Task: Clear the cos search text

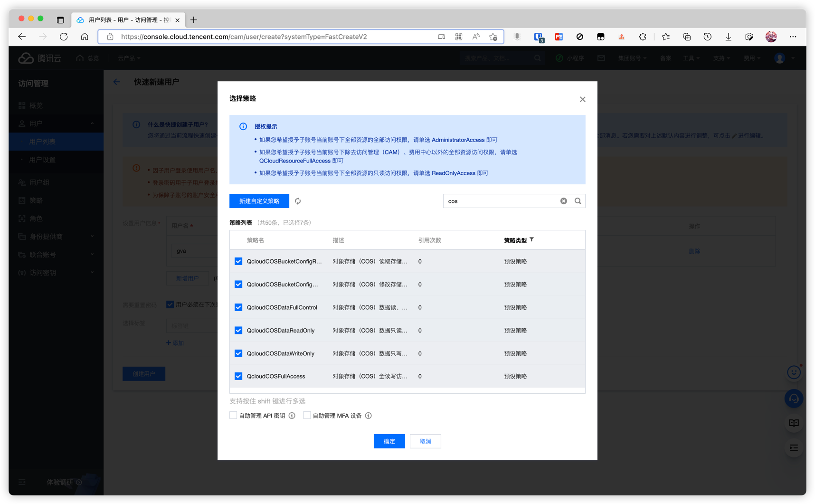Action: pyautogui.click(x=563, y=201)
